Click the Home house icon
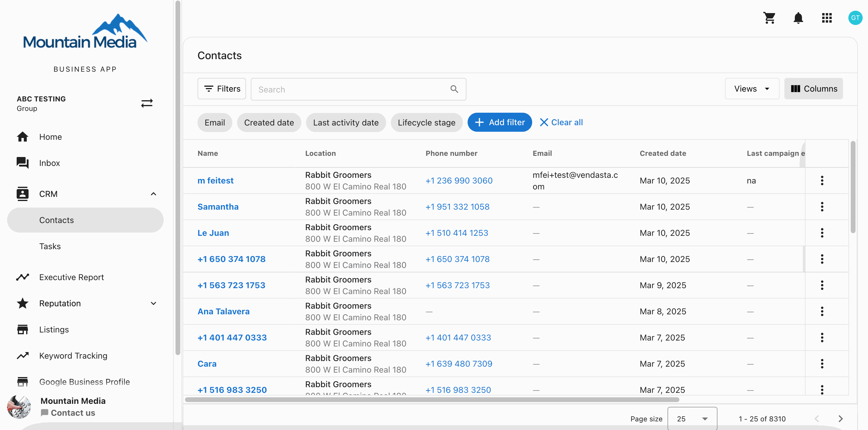 23,137
